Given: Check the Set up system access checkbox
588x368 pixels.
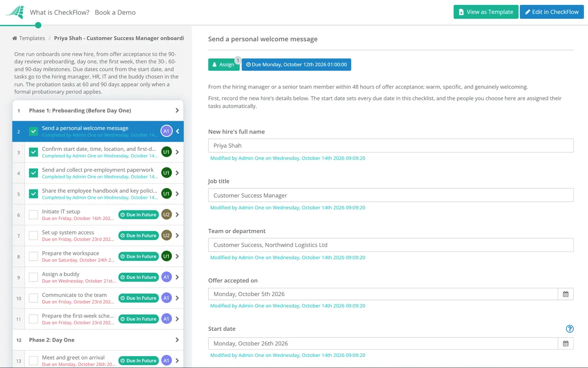Looking at the screenshot, I should tap(34, 236).
